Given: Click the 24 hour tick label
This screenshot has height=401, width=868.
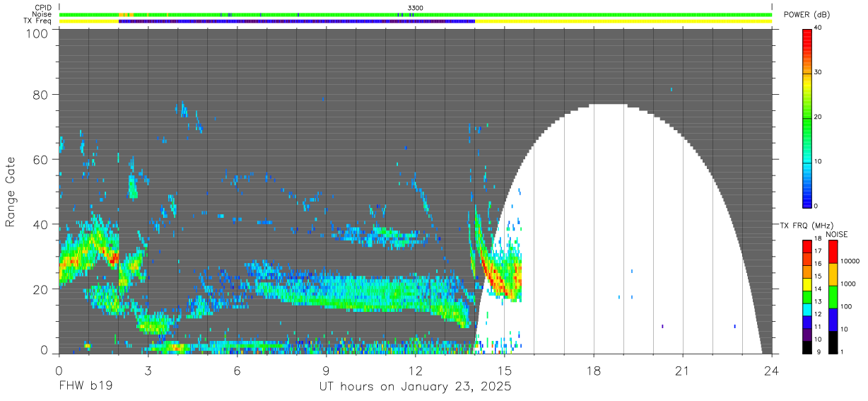Looking at the screenshot, I should coord(772,371).
